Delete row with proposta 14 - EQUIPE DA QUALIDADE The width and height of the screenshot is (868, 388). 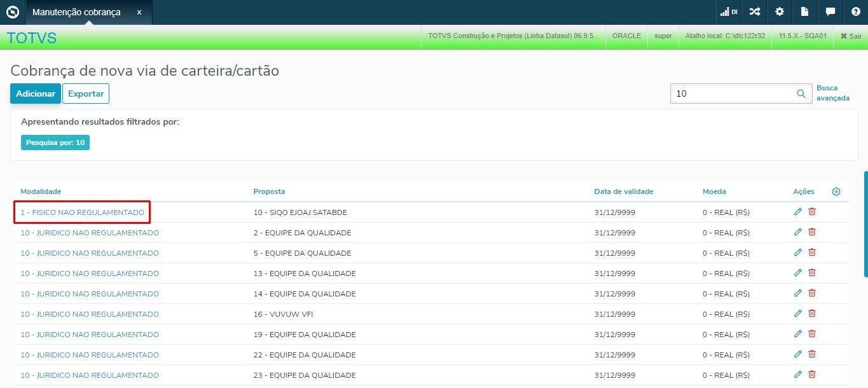click(812, 293)
